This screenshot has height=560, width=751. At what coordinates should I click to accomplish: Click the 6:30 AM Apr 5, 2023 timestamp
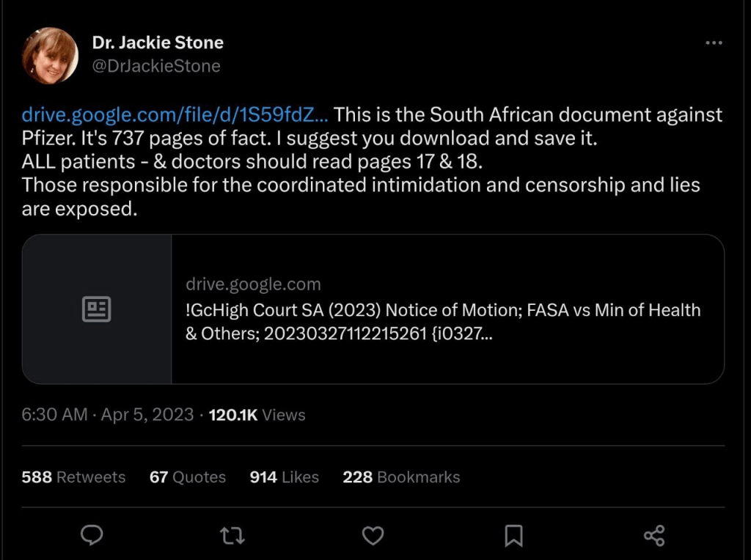(x=108, y=415)
